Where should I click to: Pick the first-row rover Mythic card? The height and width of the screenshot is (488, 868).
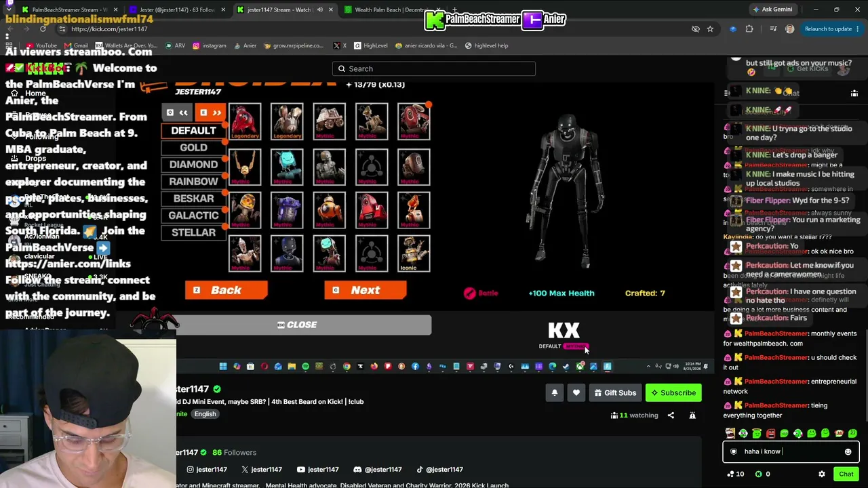(x=329, y=121)
